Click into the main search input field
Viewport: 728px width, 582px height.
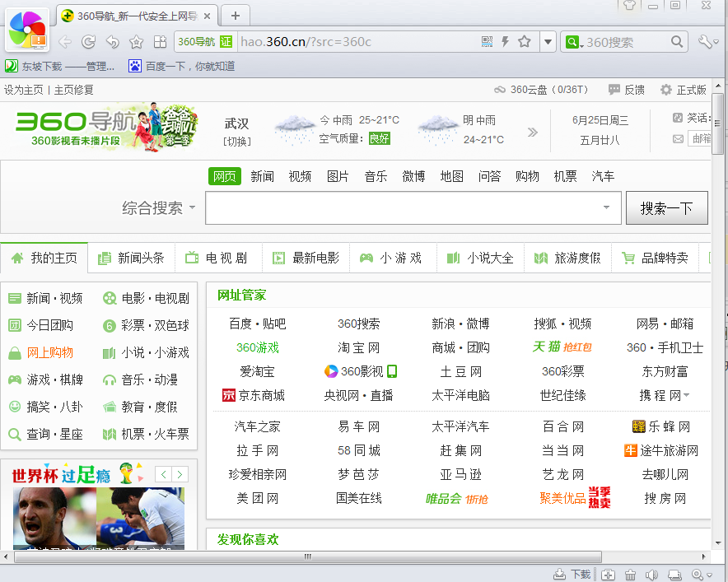click(x=404, y=208)
